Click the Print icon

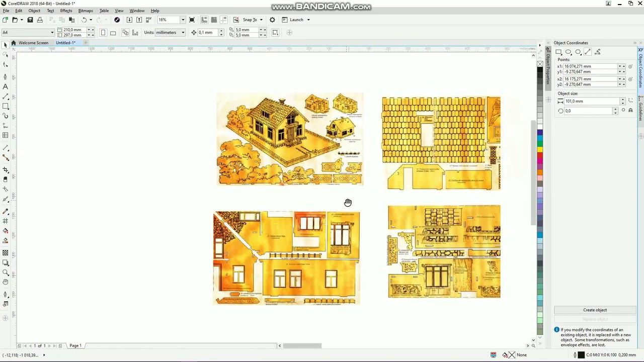pyautogui.click(x=40, y=20)
